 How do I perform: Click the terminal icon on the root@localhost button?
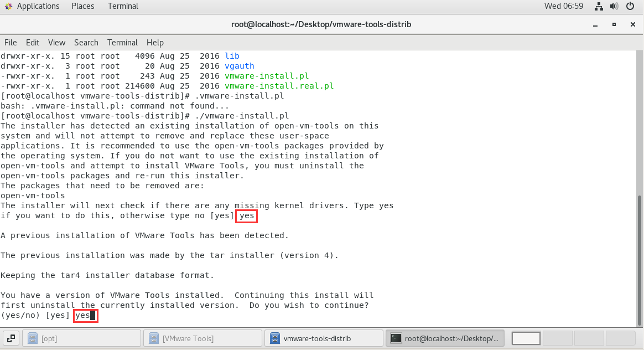click(396, 338)
